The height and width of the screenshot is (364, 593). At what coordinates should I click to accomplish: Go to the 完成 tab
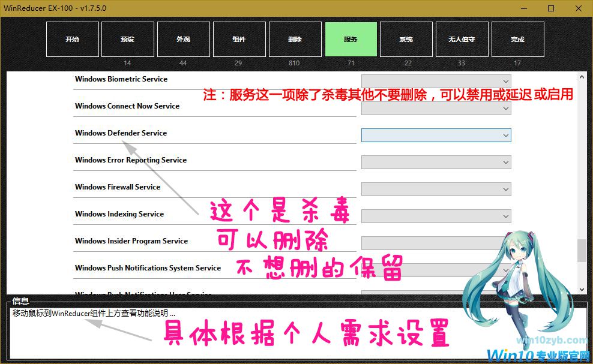click(517, 40)
